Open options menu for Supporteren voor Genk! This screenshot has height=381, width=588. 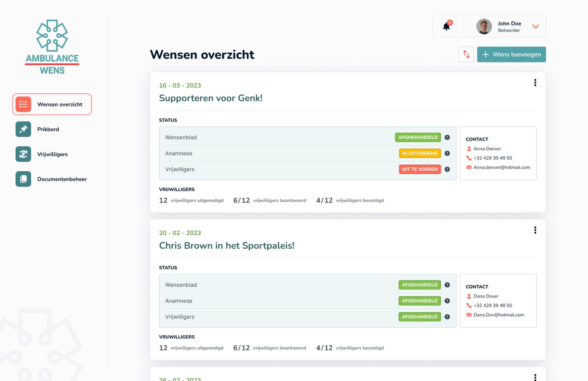[535, 83]
